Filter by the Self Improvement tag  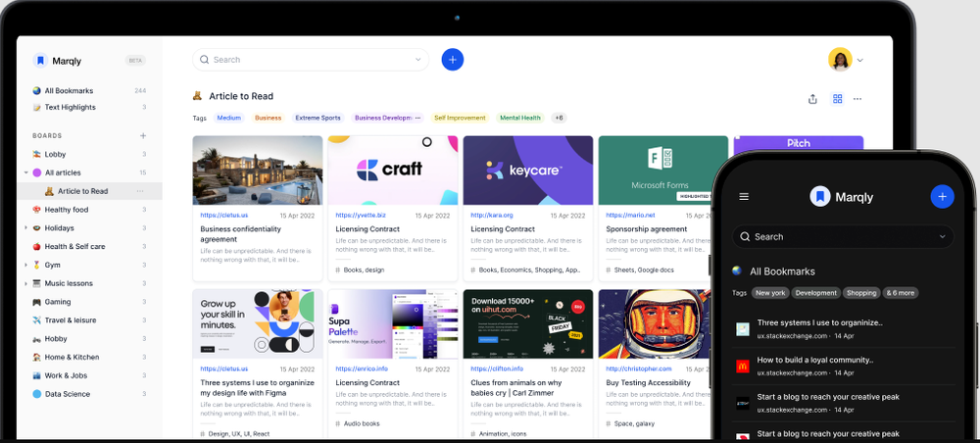tap(460, 118)
